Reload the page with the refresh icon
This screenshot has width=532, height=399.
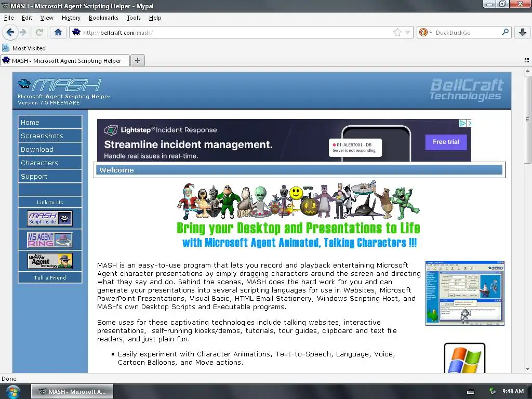[x=39, y=32]
